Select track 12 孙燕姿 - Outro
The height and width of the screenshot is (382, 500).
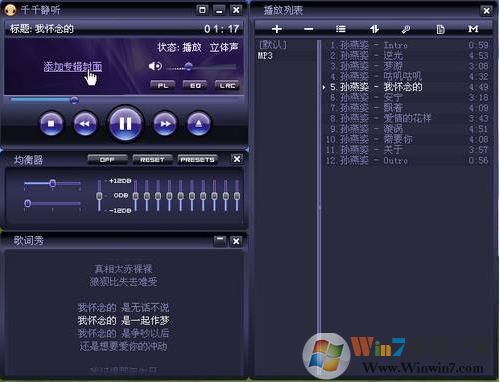[x=408, y=160]
